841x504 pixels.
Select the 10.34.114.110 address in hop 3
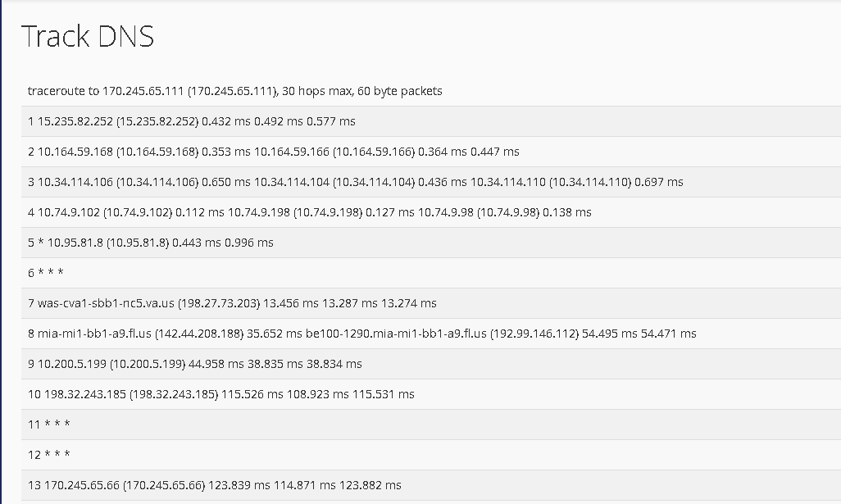point(508,182)
